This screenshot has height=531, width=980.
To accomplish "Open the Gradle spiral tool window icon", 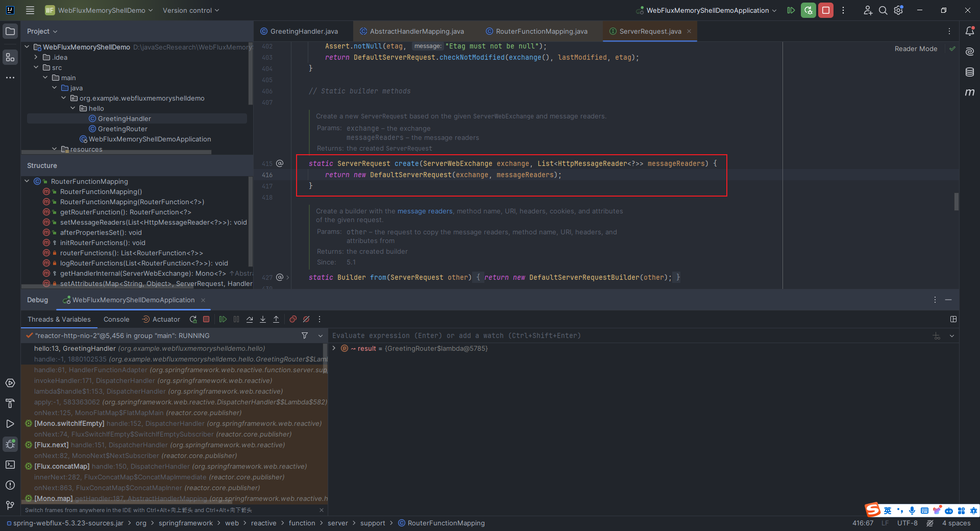I will click(970, 52).
